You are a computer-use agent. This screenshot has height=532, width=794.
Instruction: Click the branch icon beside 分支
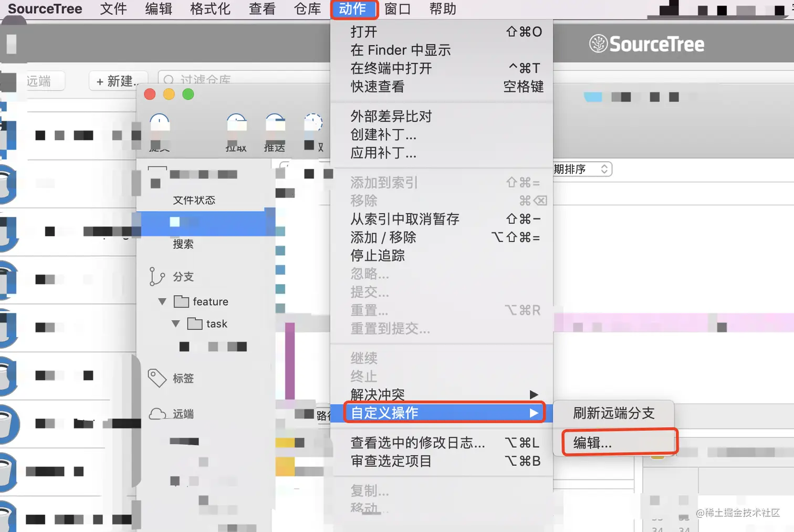click(x=156, y=276)
